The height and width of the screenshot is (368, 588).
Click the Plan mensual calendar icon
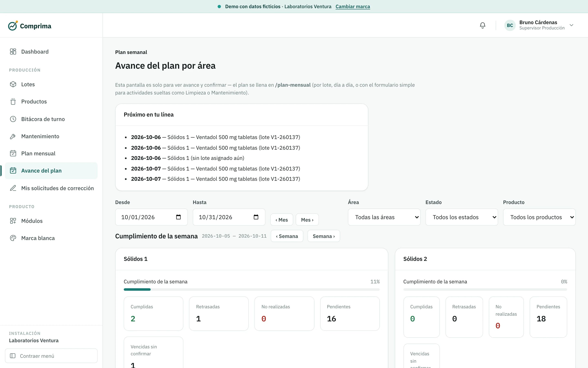tap(13, 153)
